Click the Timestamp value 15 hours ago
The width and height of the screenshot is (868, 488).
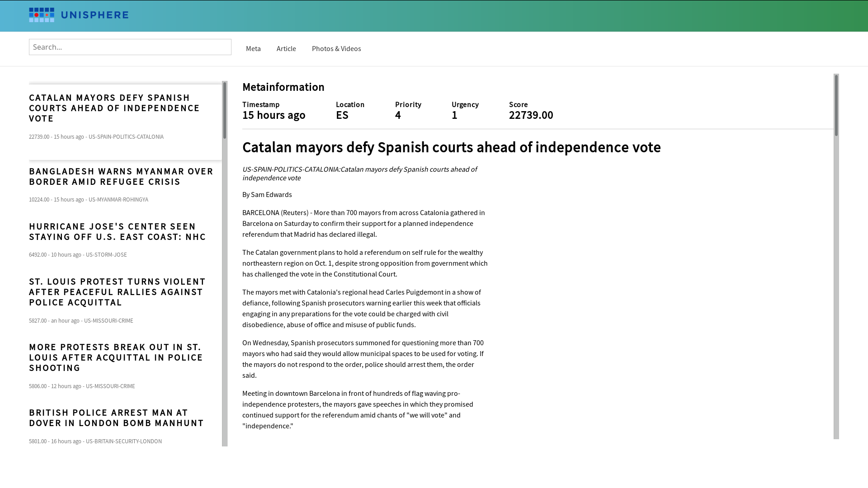coord(274,115)
